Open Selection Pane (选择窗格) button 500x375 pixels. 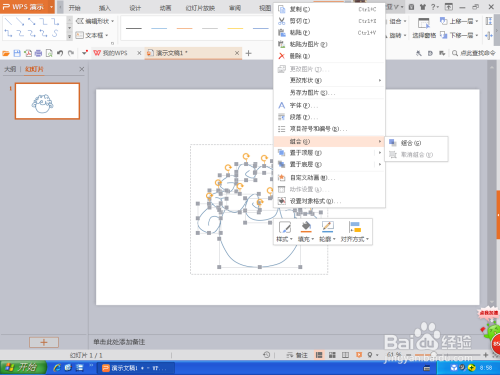(424, 28)
